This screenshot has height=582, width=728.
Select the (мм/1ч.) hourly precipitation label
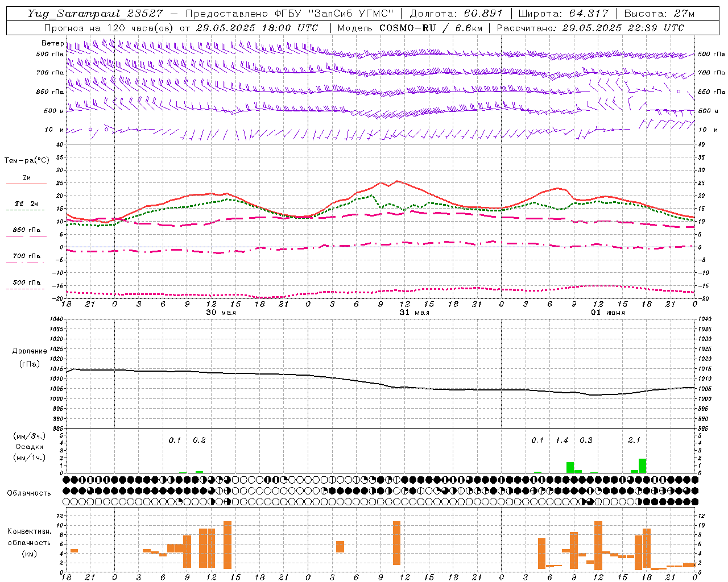[29, 458]
